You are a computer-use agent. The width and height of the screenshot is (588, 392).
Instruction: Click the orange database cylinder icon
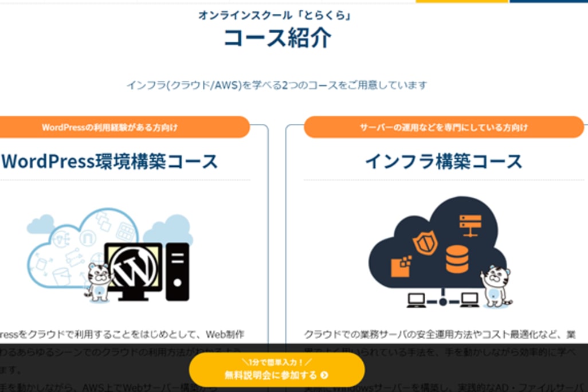[x=457, y=259]
